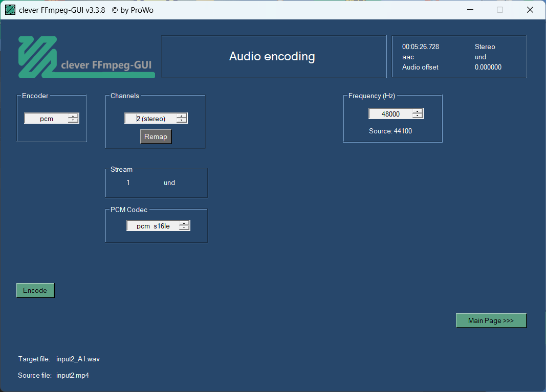
Task: Raise Frequency value with up arrow
Action: pyautogui.click(x=418, y=111)
